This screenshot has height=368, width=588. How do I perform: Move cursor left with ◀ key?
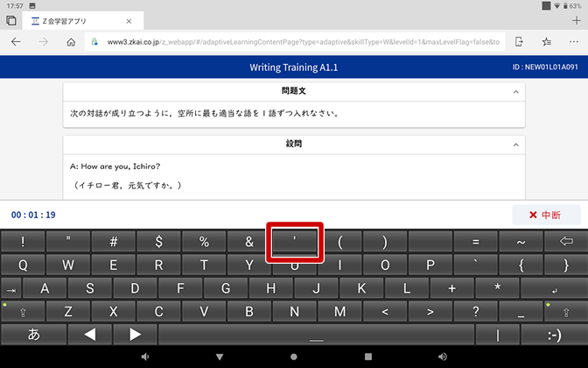[x=90, y=335]
